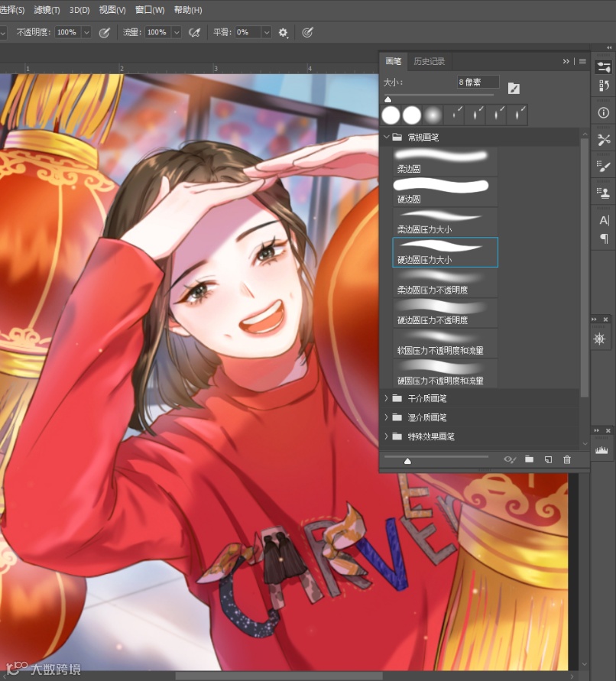616x681 pixels.
Task: Open the Tool Presets dock icon
Action: point(604,140)
